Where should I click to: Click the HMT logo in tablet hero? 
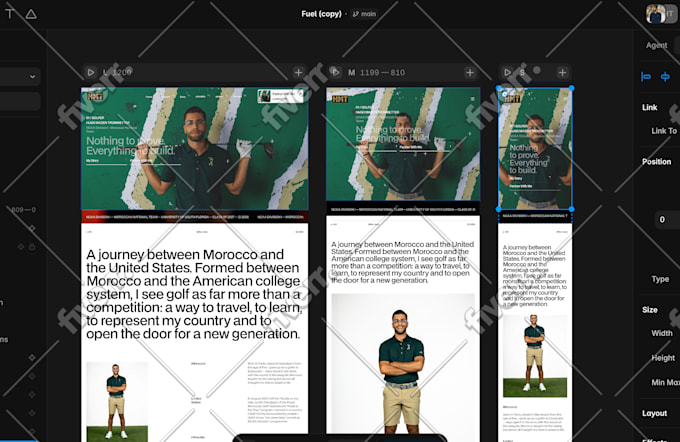340,99
